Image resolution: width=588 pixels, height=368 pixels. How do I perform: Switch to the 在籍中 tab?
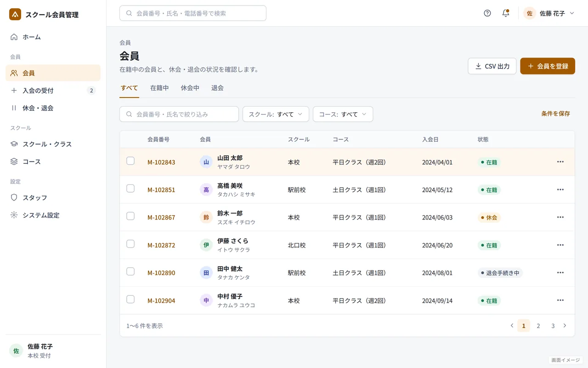(x=159, y=88)
